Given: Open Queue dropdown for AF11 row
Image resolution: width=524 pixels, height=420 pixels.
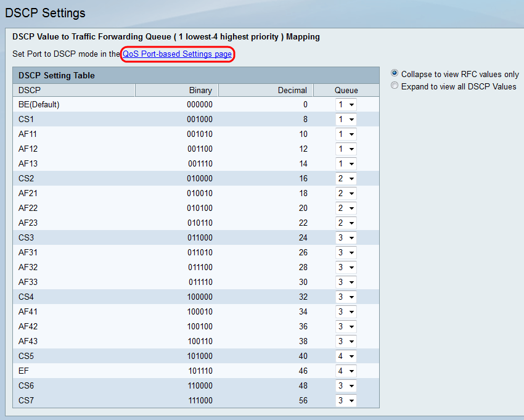Looking at the screenshot, I should tap(346, 134).
